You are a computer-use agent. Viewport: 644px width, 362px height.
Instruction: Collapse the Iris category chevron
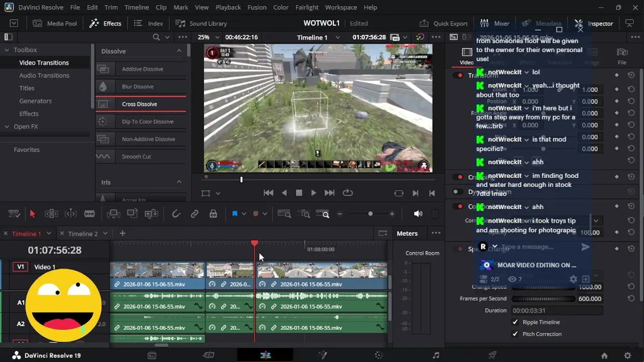[179, 182]
